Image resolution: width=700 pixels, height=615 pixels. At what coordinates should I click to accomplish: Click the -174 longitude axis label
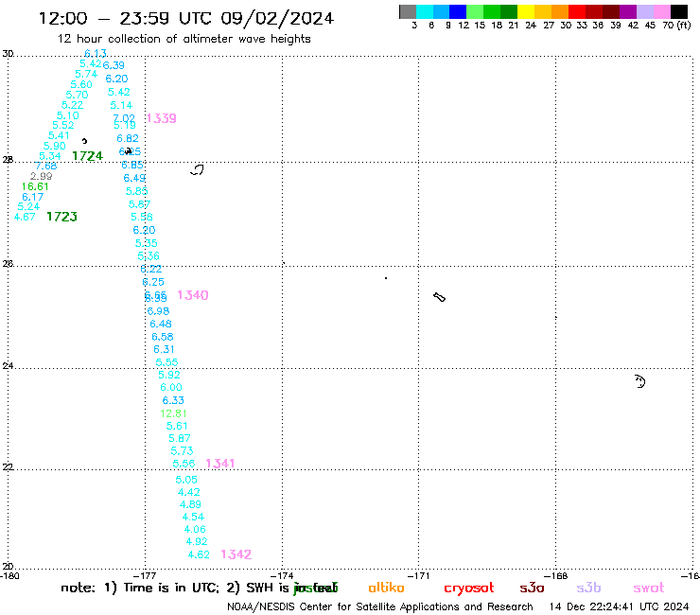pyautogui.click(x=282, y=576)
